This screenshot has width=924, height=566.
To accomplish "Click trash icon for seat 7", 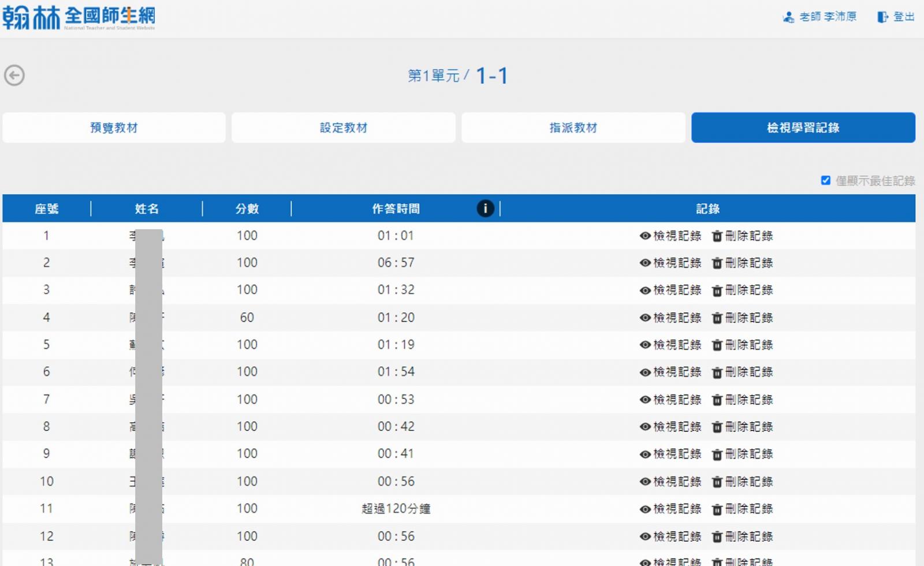I will tap(717, 400).
